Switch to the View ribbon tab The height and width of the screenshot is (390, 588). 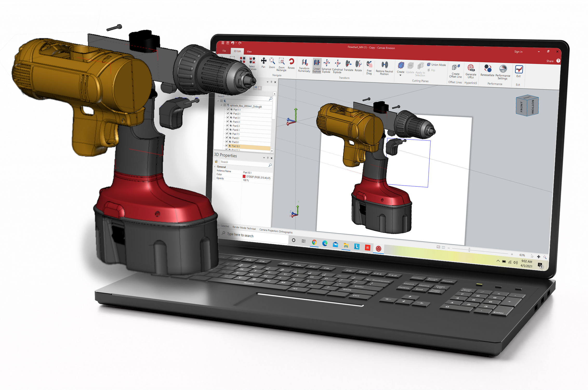[249, 51]
